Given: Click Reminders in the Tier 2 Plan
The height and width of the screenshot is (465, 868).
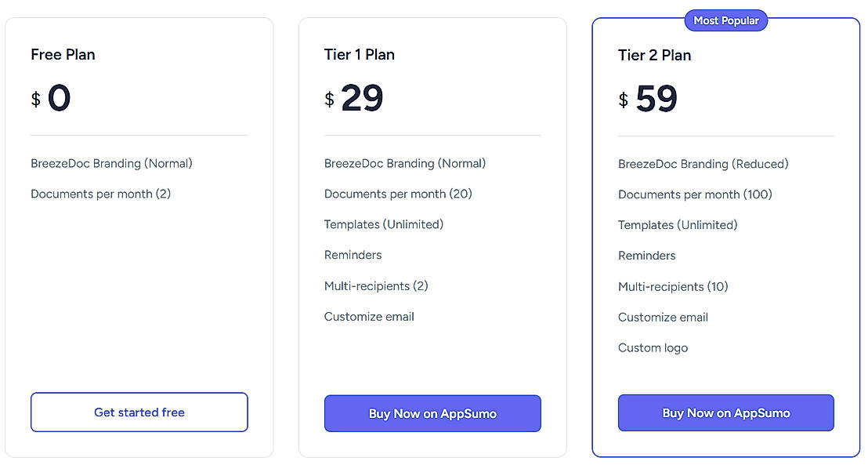Looking at the screenshot, I should pyautogui.click(x=646, y=256).
